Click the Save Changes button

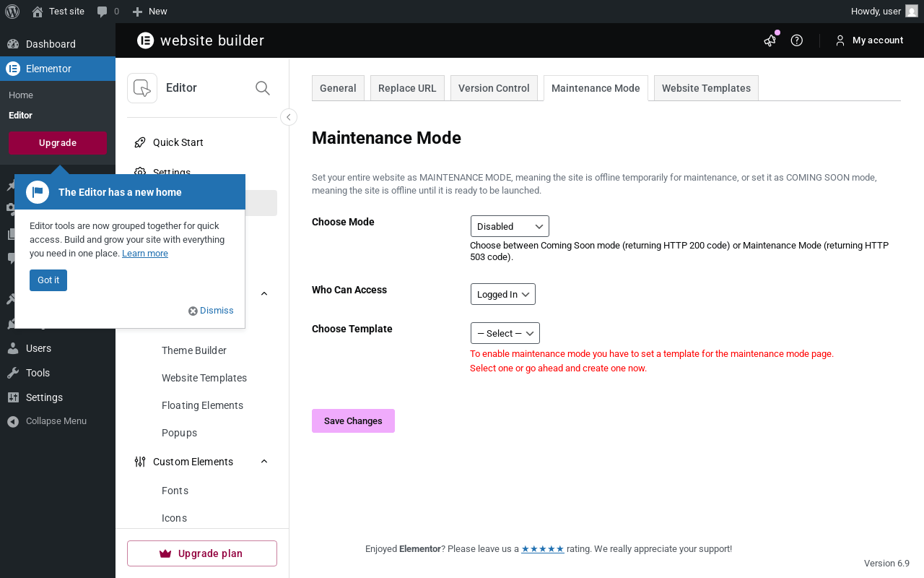(x=353, y=421)
